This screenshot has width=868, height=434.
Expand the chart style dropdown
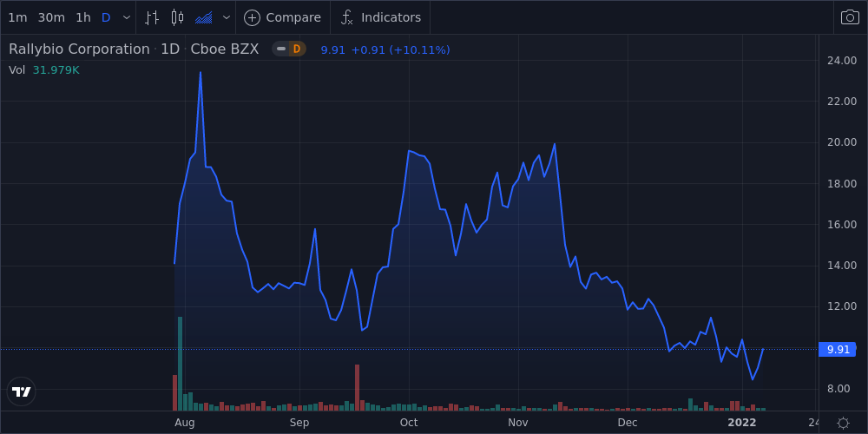[x=227, y=17]
